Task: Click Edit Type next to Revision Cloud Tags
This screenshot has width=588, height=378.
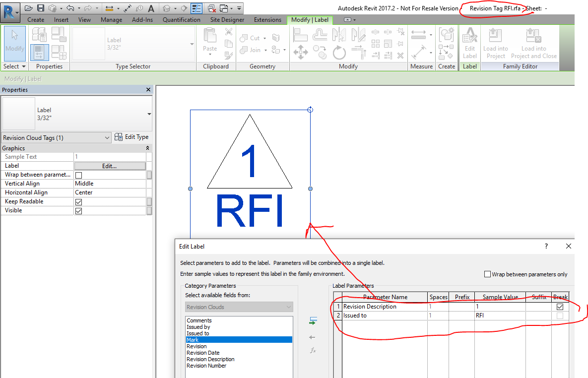Action: coord(132,137)
